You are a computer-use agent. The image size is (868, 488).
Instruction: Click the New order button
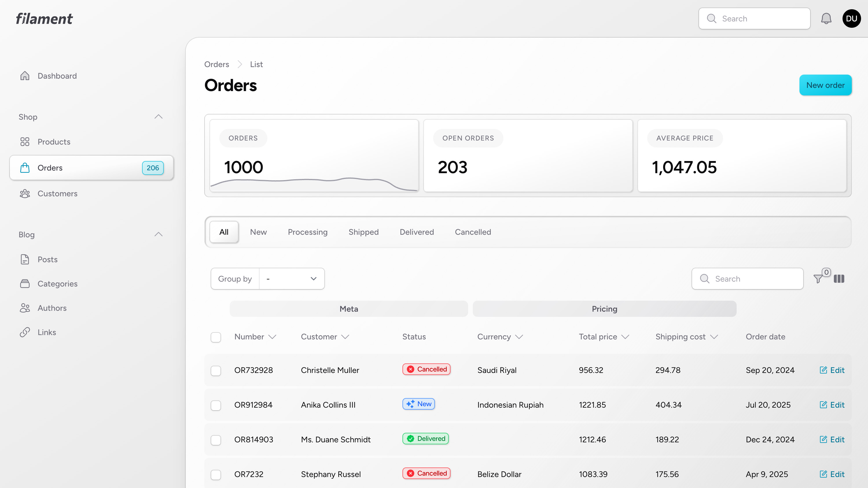click(825, 85)
